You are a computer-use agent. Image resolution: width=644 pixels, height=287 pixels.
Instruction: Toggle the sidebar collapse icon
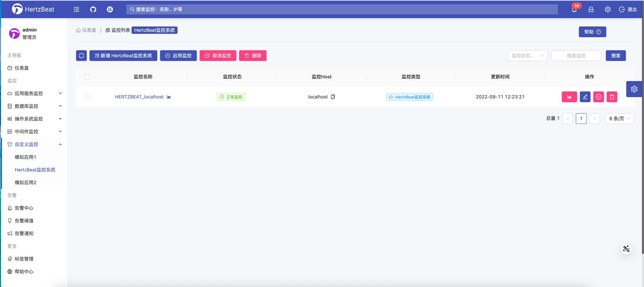pos(76,9)
